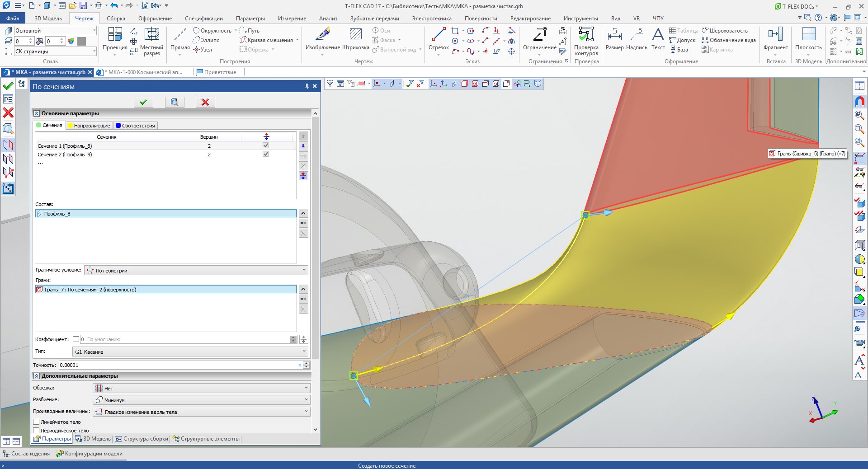Open the Направляющие tab
The image size is (868, 469).
pos(89,126)
